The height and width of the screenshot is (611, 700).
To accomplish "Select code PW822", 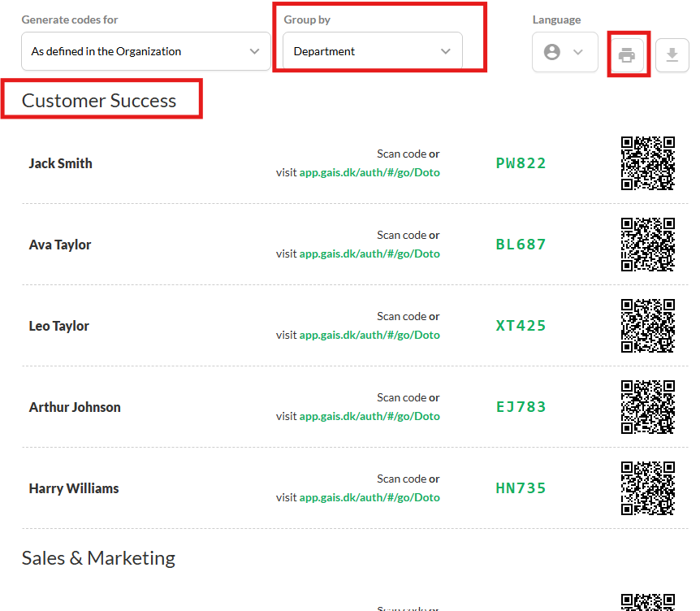I will (x=521, y=163).
